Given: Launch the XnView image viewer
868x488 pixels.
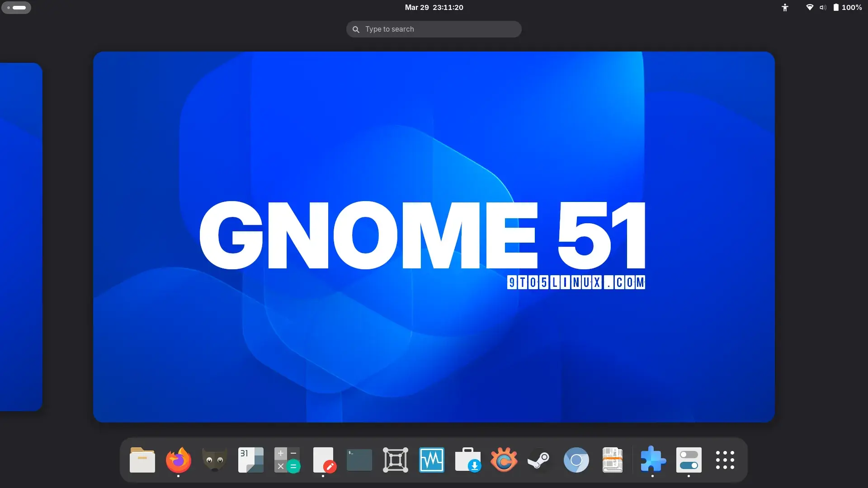Looking at the screenshot, I should (x=504, y=460).
